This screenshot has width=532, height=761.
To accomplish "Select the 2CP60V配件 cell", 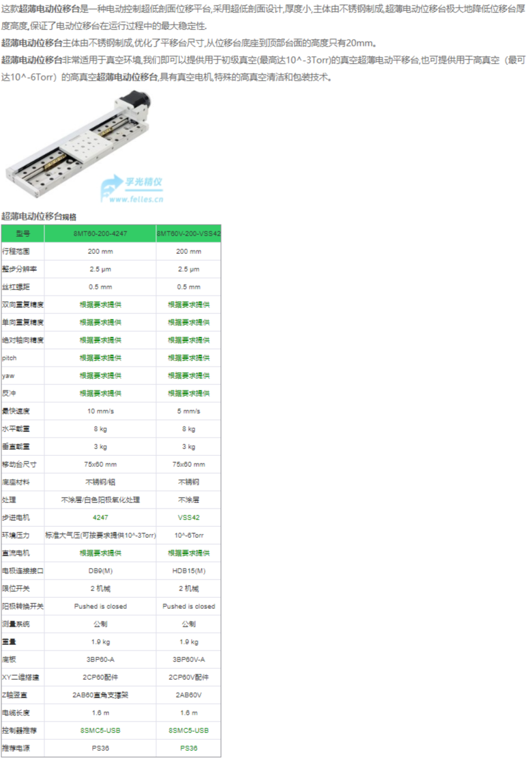I will [x=189, y=677].
